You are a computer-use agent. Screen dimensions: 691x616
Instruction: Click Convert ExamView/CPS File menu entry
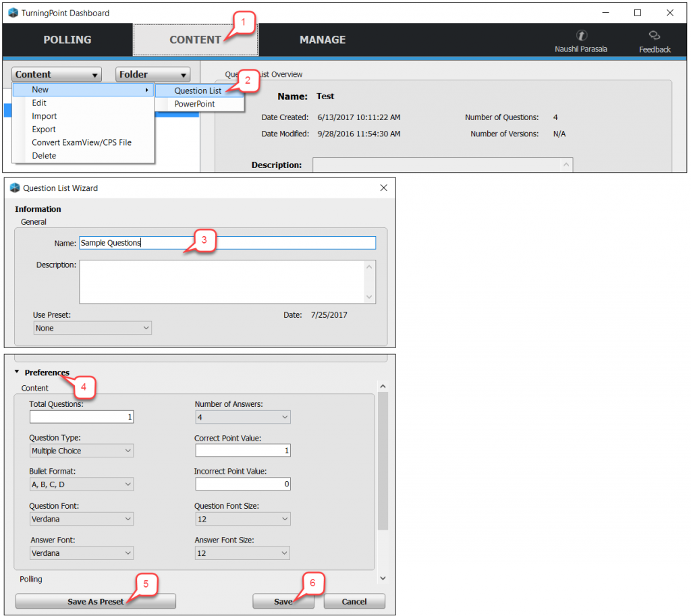[82, 142]
